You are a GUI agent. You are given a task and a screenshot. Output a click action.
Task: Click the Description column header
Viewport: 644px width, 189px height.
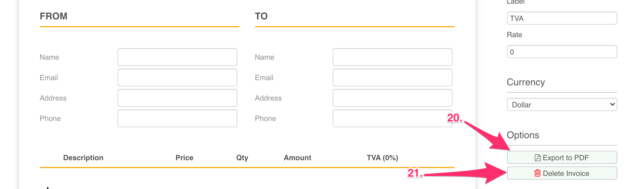tap(83, 158)
